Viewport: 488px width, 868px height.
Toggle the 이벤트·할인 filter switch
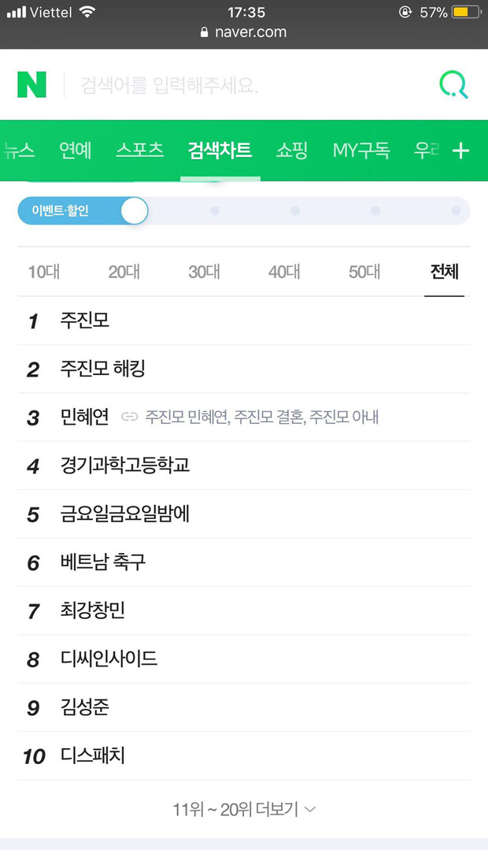click(83, 211)
